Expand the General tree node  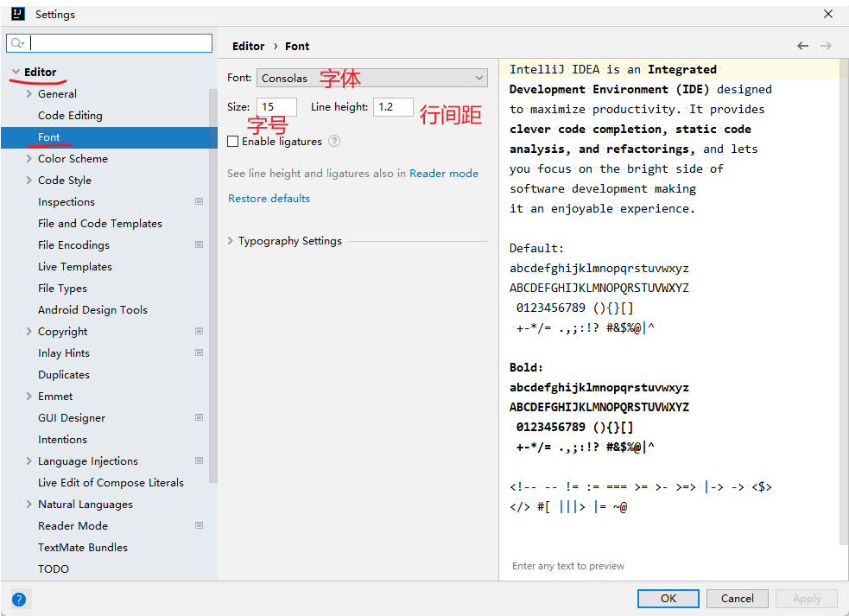pyautogui.click(x=29, y=93)
